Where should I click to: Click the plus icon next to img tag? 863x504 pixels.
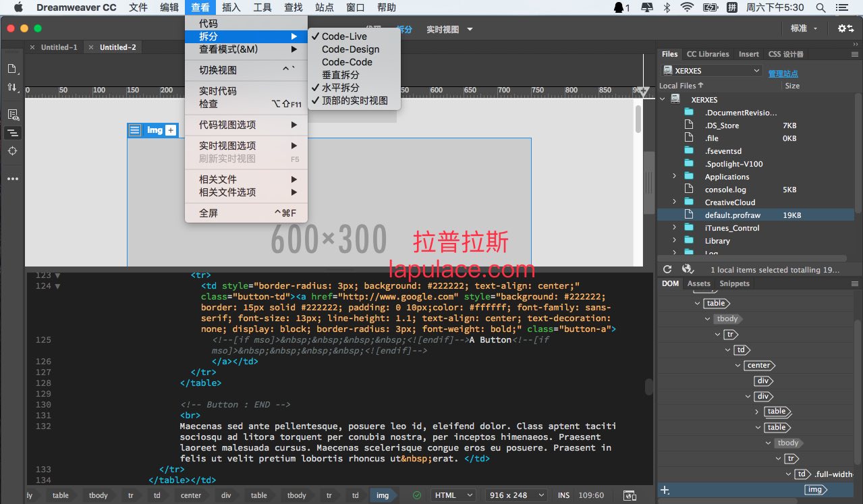(x=171, y=130)
